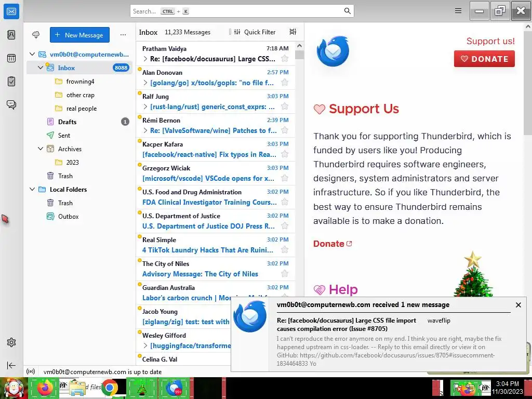Open the Tasks space

click(11, 82)
